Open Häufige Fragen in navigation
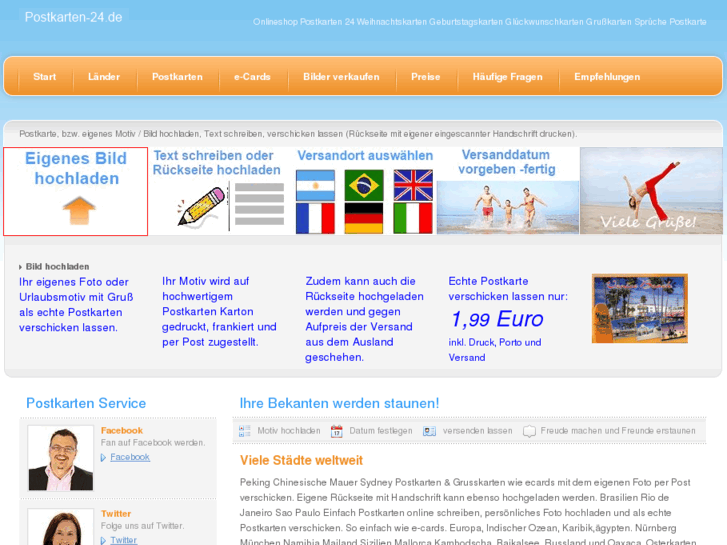727x545 pixels. 507,77
